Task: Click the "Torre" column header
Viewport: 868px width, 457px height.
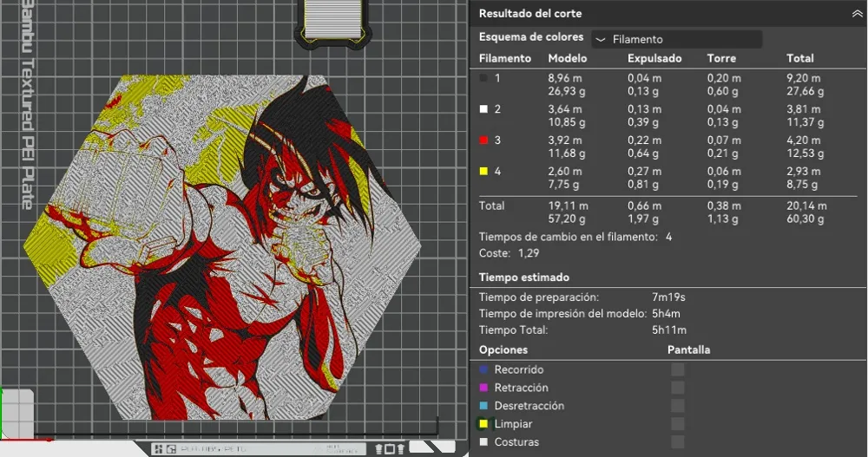Action: (x=721, y=58)
